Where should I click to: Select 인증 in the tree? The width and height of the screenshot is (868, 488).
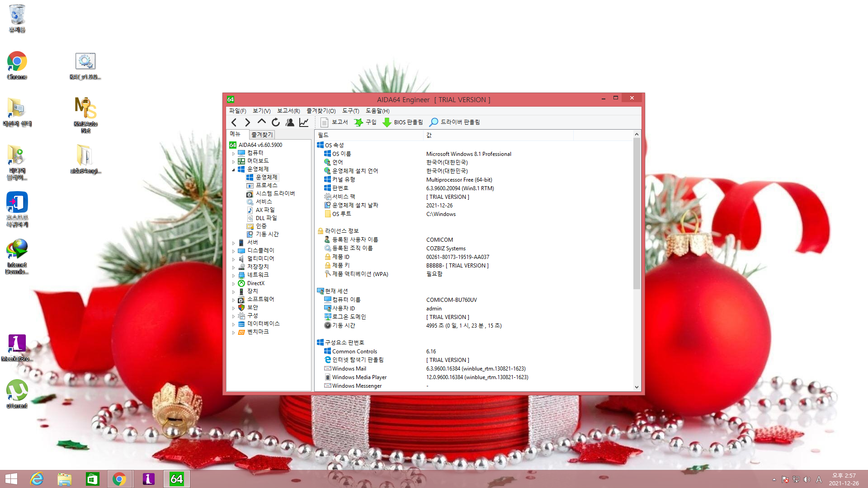point(256,226)
